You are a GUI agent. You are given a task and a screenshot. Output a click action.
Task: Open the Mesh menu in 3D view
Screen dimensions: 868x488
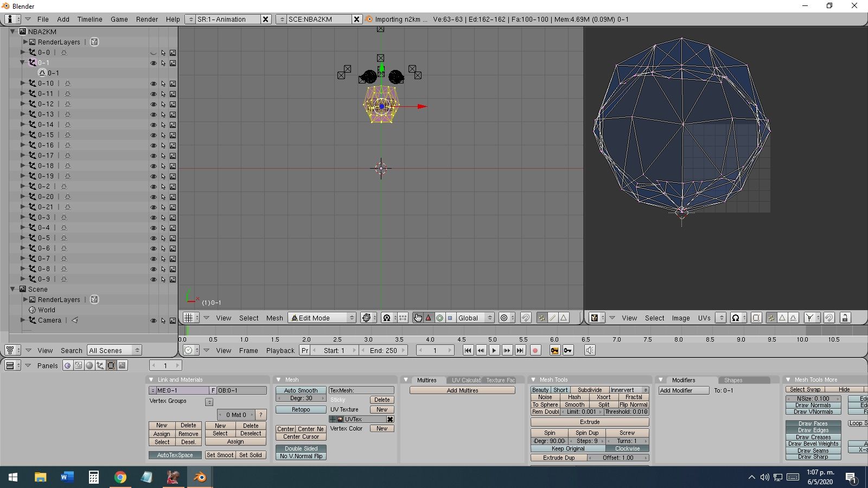coord(275,318)
